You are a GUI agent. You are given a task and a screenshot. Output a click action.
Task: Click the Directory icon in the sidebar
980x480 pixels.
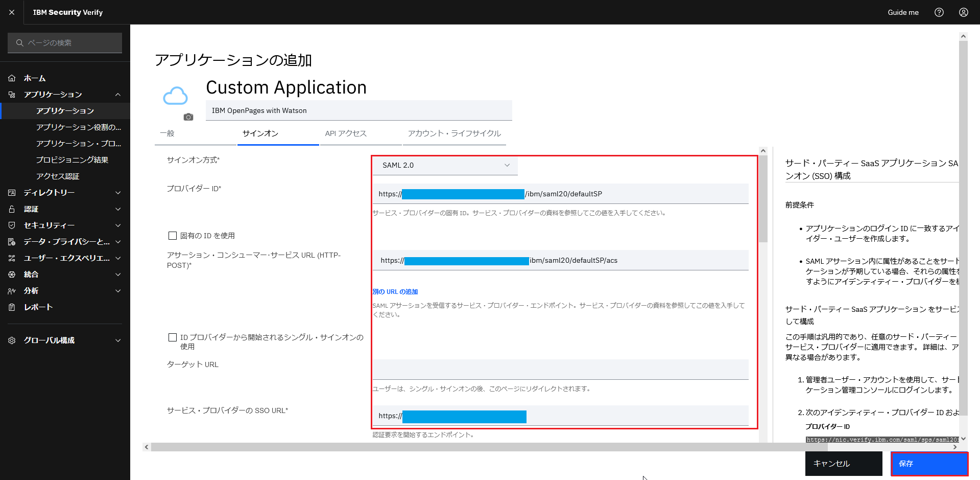click(12, 193)
